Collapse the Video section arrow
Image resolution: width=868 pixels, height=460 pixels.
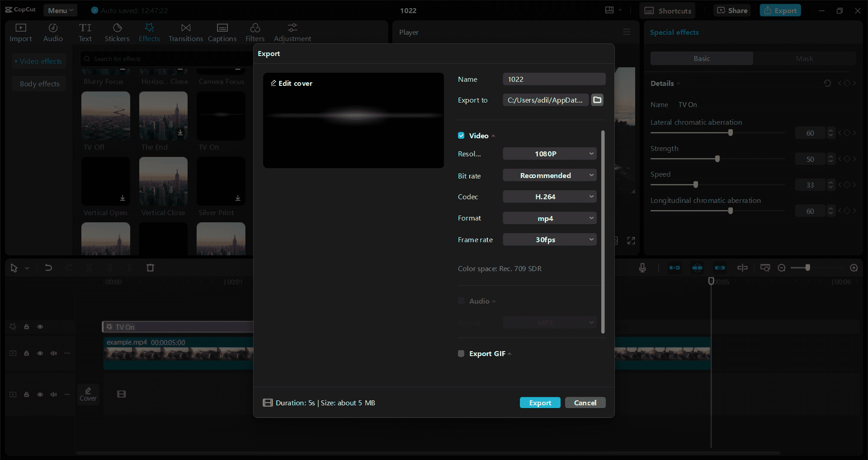493,136
